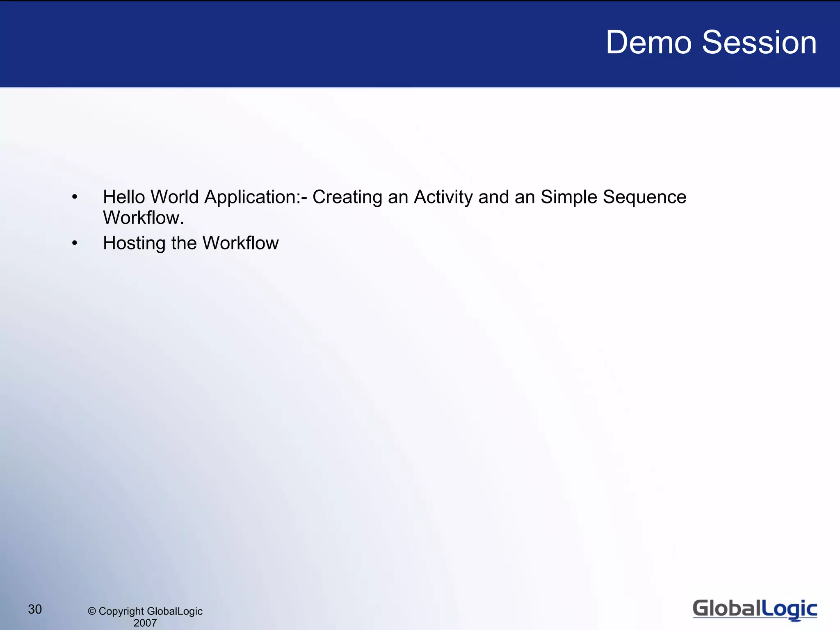The height and width of the screenshot is (630, 840).
Task: Click the word "Sequence" in first bullet
Action: tap(644, 198)
